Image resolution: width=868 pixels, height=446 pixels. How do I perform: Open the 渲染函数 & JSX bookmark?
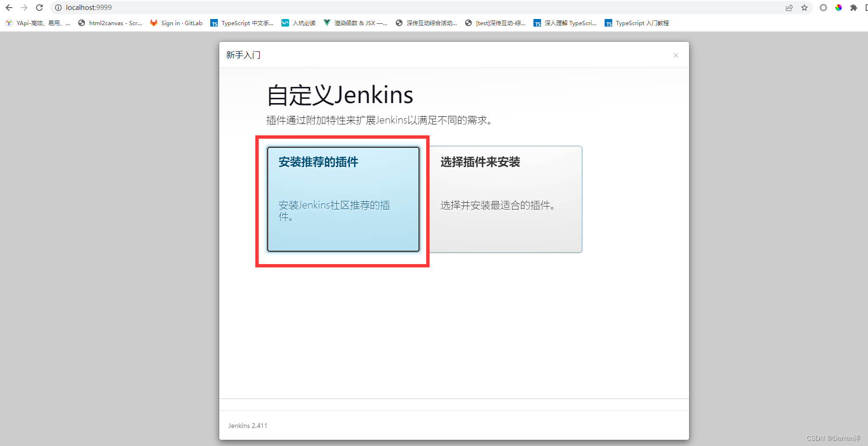[x=355, y=23]
